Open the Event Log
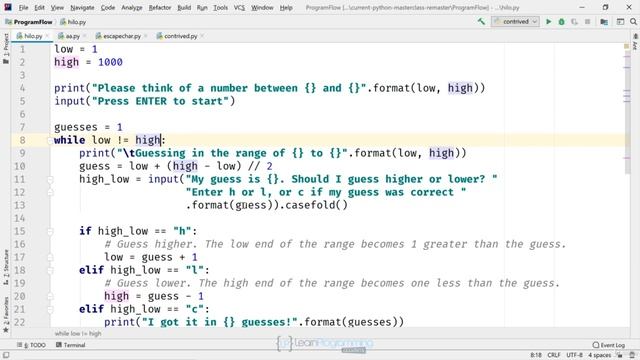The height and width of the screenshot is (360, 640). (609, 345)
